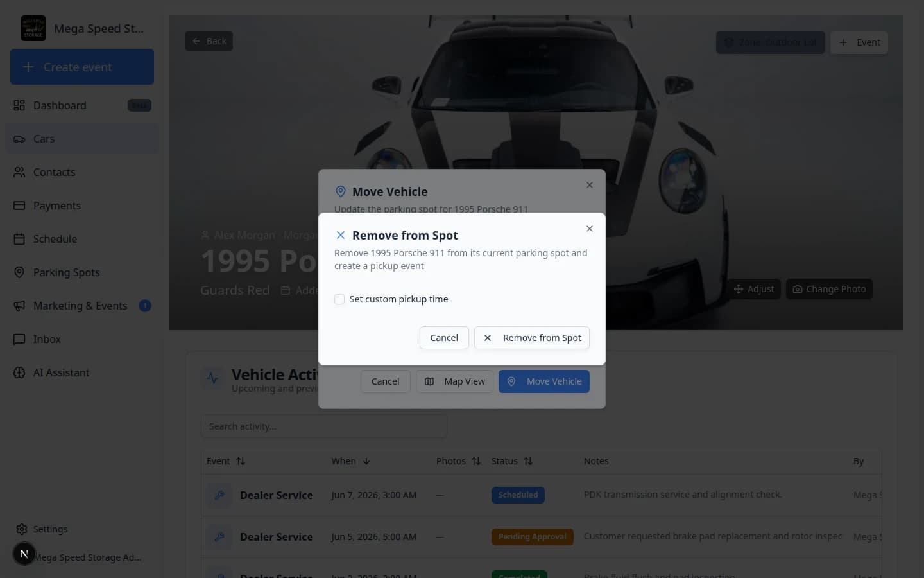924x578 pixels.
Task: Click the Mega Speed Storage logo
Action: [33, 28]
